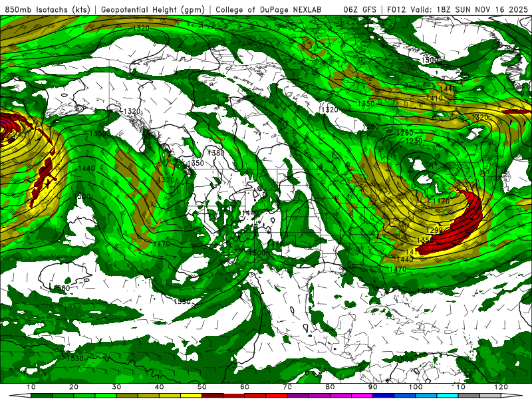Click the "Geopotential Height (gpm)" header text
Image resolution: width=532 pixels, height=399 pixels.
coord(153,9)
